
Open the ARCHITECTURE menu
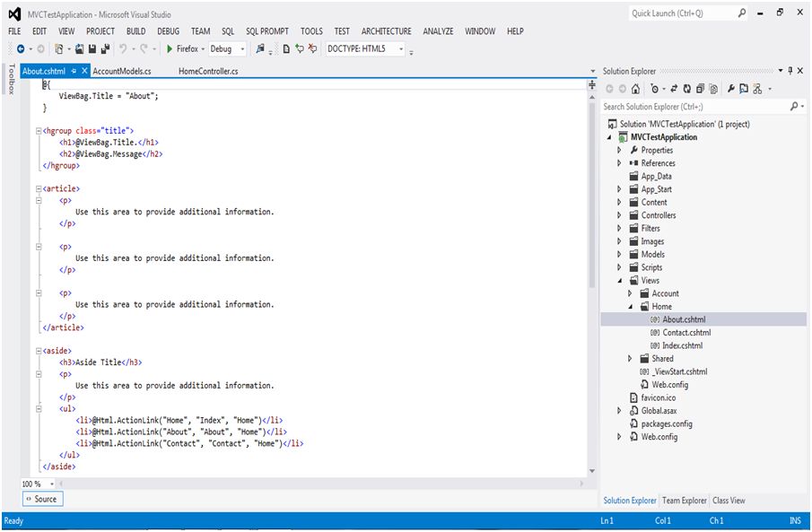[386, 31]
